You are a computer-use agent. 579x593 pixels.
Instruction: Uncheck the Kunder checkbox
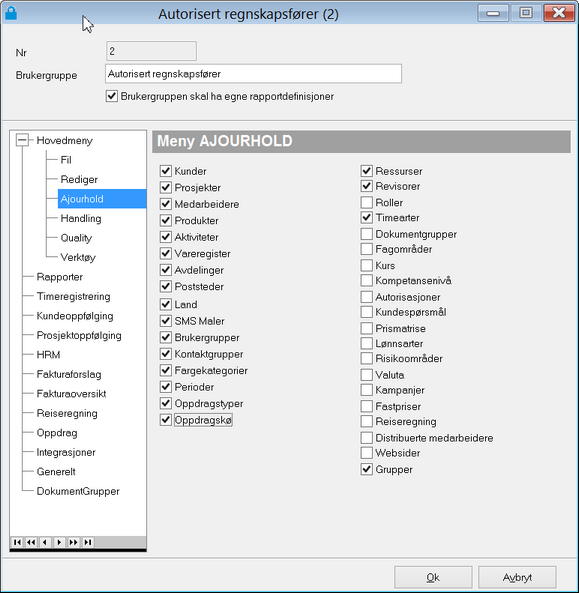coord(166,171)
